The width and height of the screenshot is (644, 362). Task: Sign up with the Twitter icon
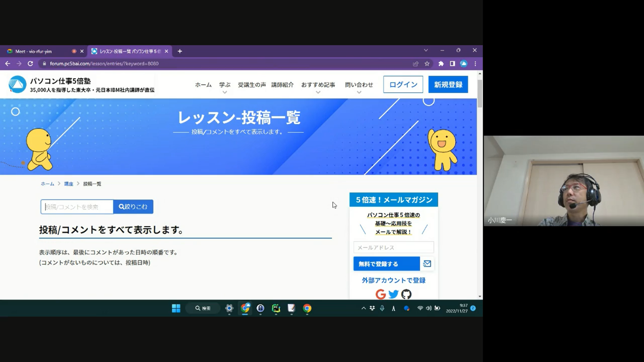pyautogui.click(x=393, y=294)
